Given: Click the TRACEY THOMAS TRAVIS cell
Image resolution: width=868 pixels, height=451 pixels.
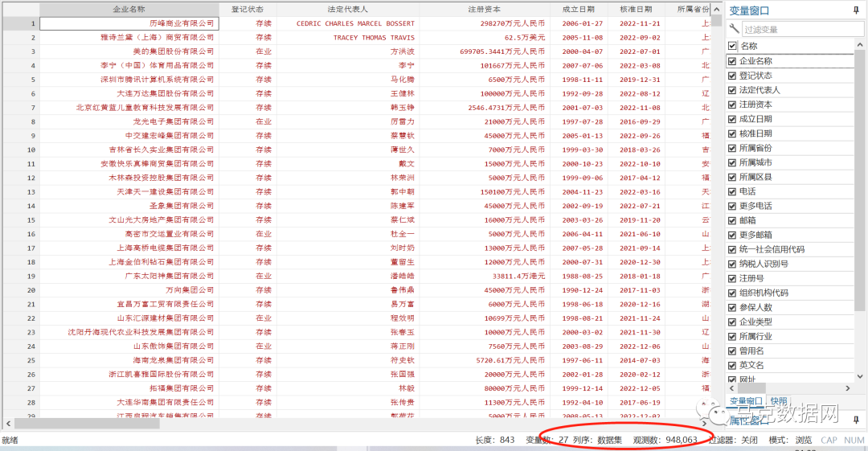Looking at the screenshot, I should pos(348,38).
